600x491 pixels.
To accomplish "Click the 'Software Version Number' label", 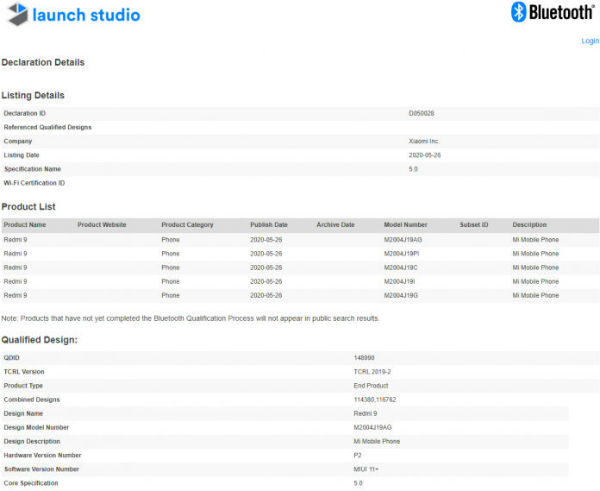I will [x=41, y=469].
